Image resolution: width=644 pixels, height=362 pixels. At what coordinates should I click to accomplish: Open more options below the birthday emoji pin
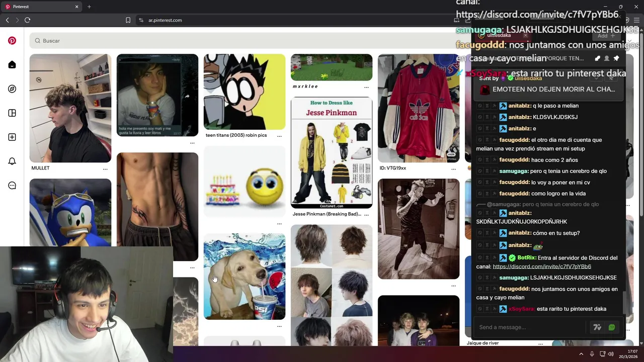click(x=279, y=224)
